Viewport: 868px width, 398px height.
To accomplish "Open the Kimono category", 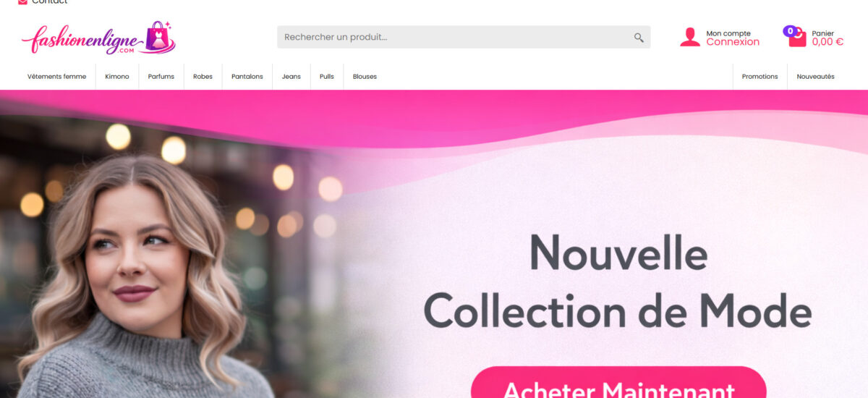I will (x=117, y=77).
